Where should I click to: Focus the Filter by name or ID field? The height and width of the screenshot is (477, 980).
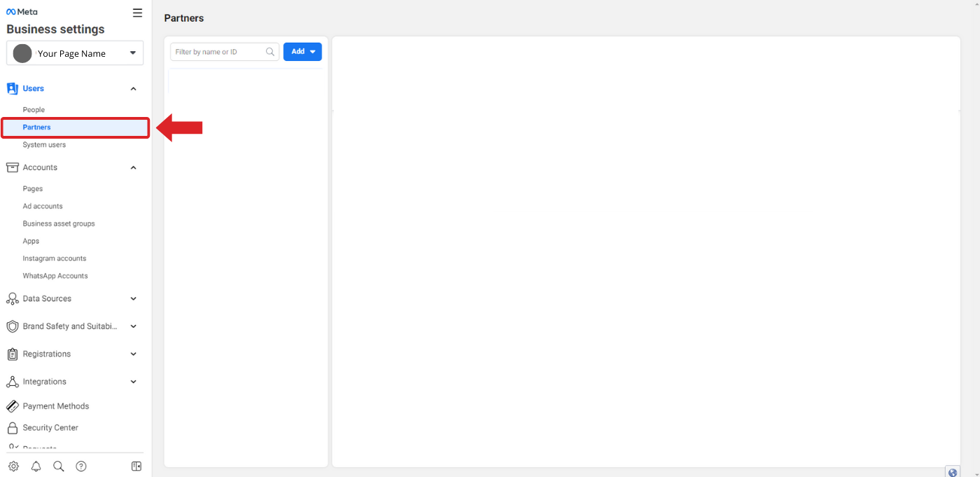pyautogui.click(x=218, y=52)
